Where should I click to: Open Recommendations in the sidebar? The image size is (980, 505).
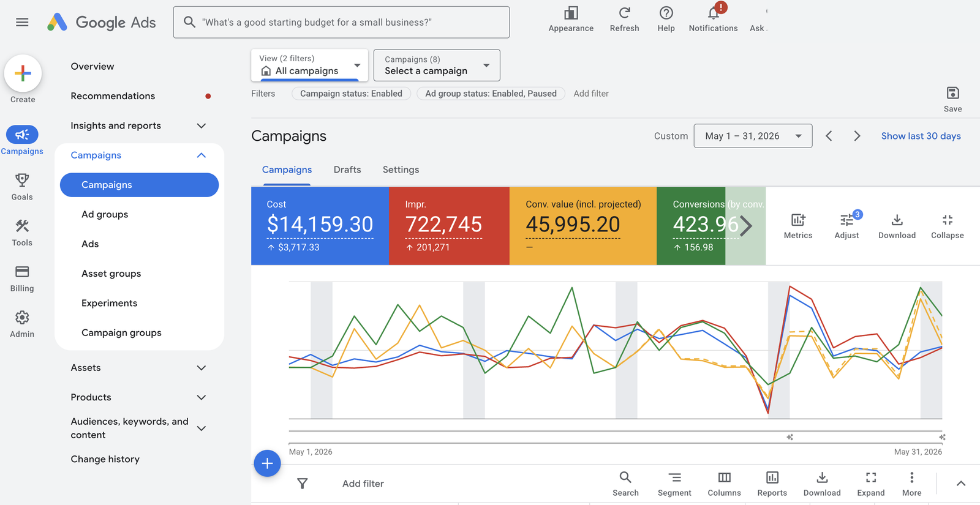[113, 96]
